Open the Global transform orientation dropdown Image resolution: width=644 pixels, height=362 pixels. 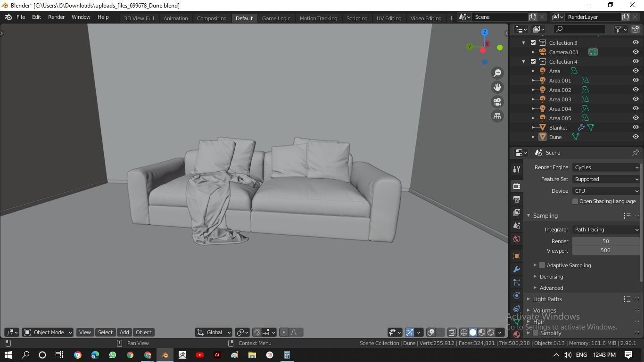tap(214, 332)
